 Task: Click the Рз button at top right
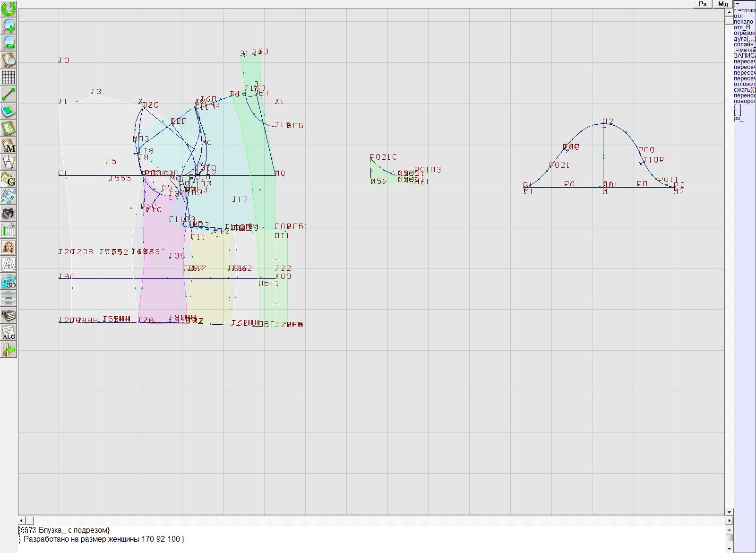703,4
